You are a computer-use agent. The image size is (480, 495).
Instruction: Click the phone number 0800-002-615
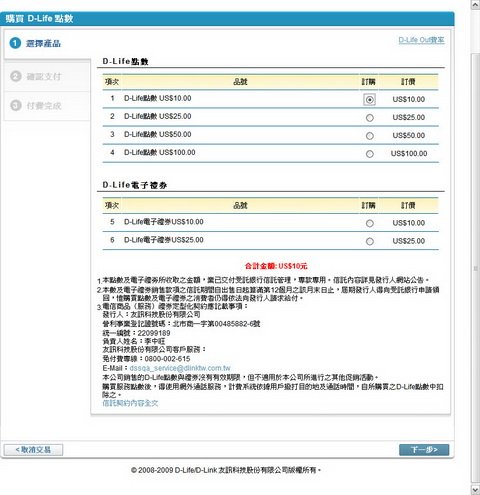[167, 359]
